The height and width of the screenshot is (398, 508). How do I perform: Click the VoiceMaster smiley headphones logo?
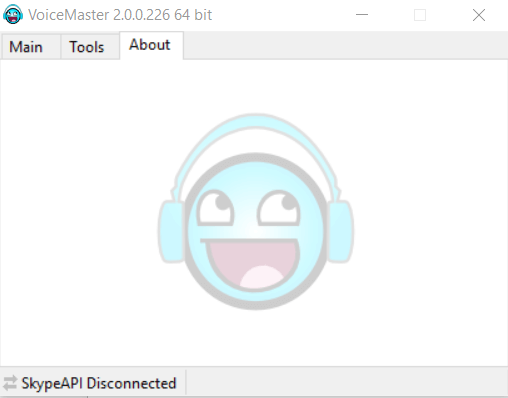pyautogui.click(x=256, y=212)
